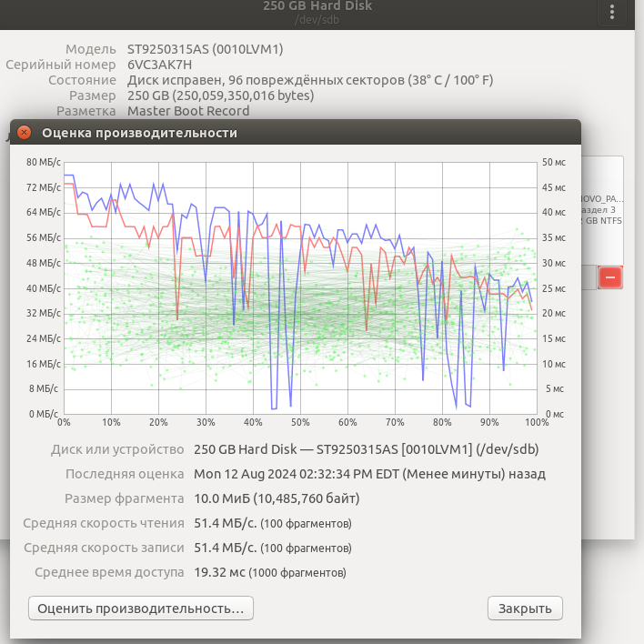Screen dimensions: 644x644
Task: Click the disk status text with 96 damaged sectors
Action: click(x=309, y=80)
